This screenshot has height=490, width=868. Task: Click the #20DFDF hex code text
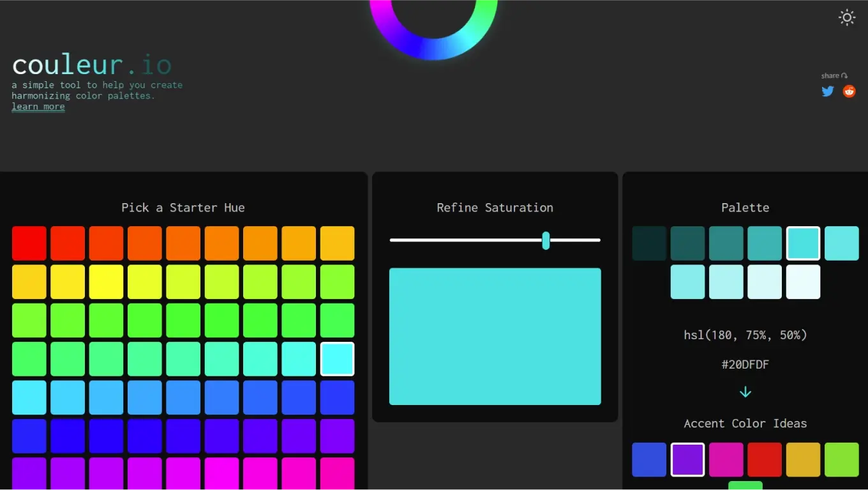(x=745, y=365)
